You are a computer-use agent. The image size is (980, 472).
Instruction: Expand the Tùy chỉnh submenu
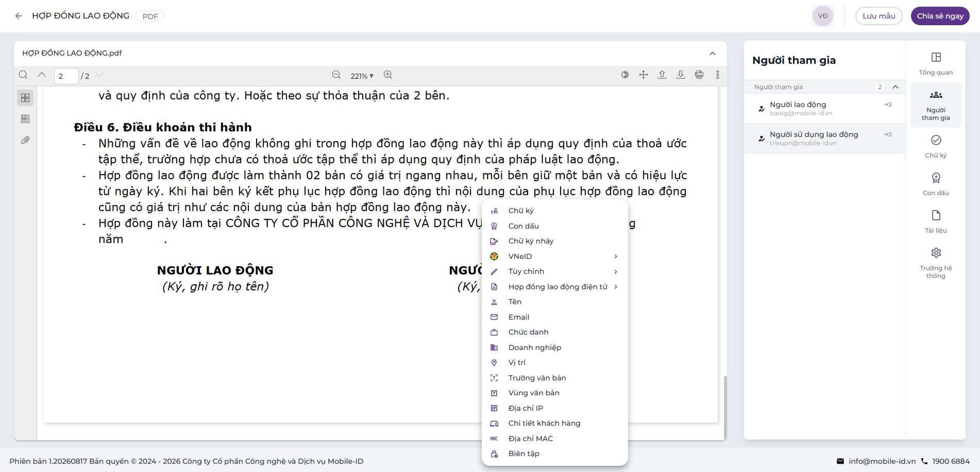point(555,271)
